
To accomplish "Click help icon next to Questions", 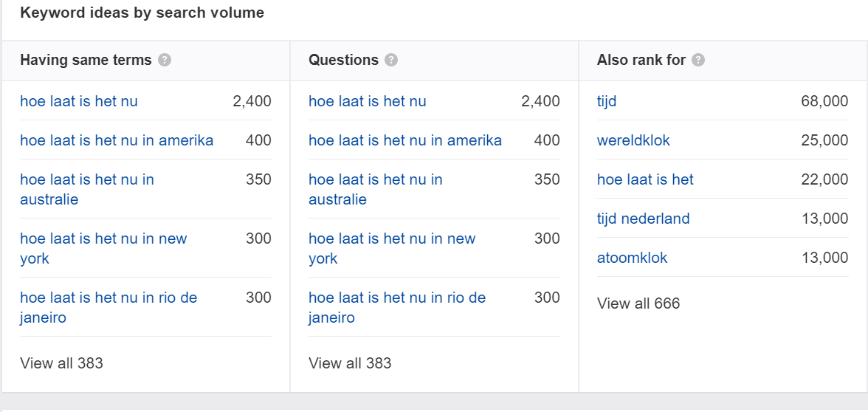I will pyautogui.click(x=391, y=61).
